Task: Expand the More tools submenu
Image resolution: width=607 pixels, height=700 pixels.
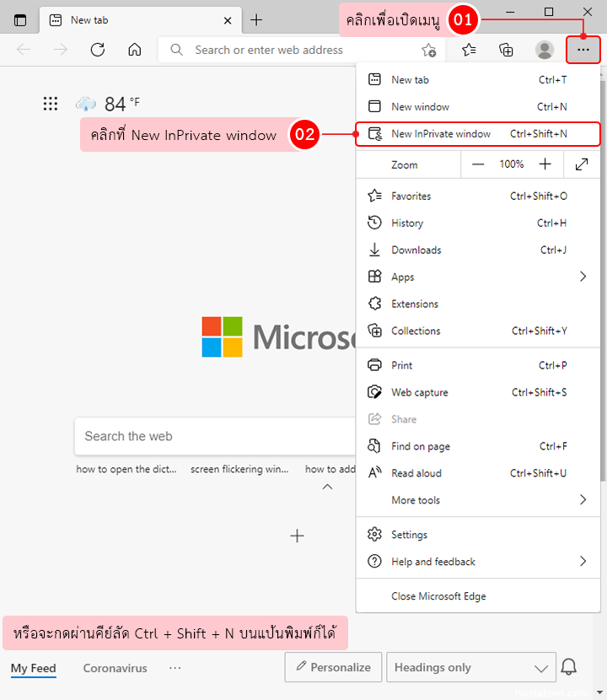Action: [582, 500]
